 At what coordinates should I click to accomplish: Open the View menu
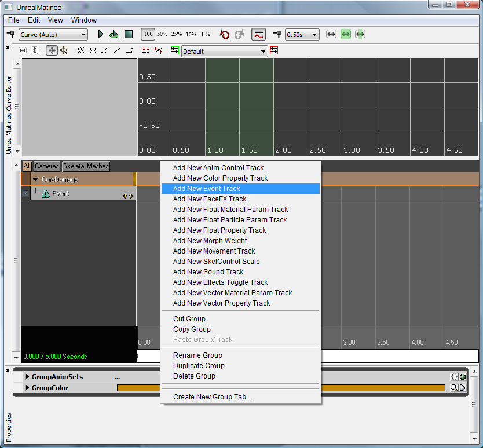tap(56, 20)
